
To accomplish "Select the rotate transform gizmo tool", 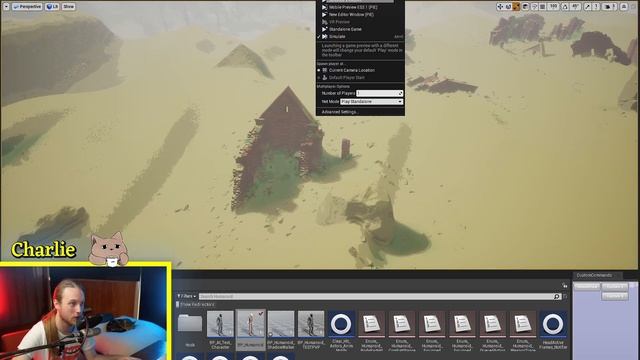I will (508, 7).
